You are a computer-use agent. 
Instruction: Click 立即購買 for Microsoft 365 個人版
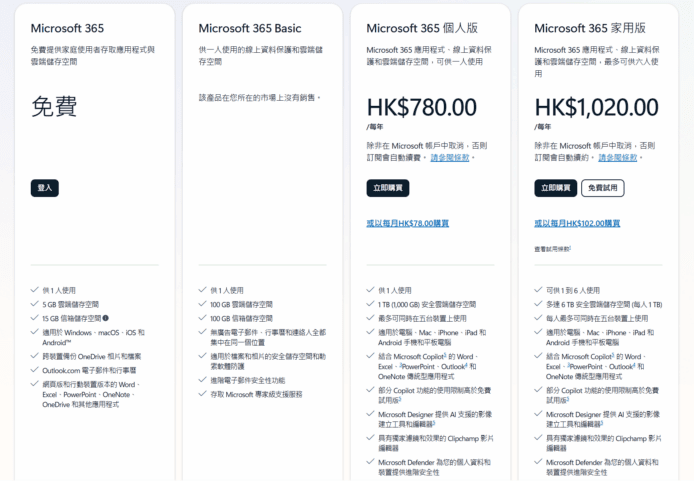point(388,188)
